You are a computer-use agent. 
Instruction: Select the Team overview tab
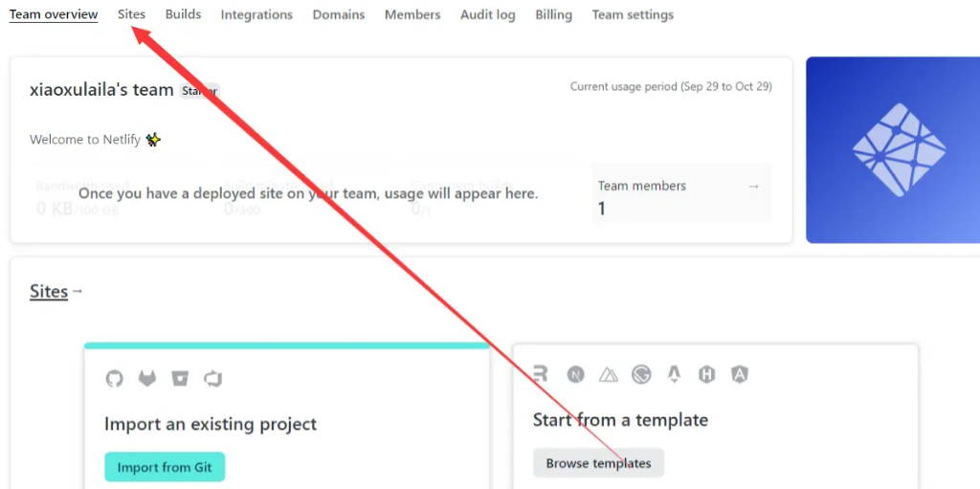54,14
